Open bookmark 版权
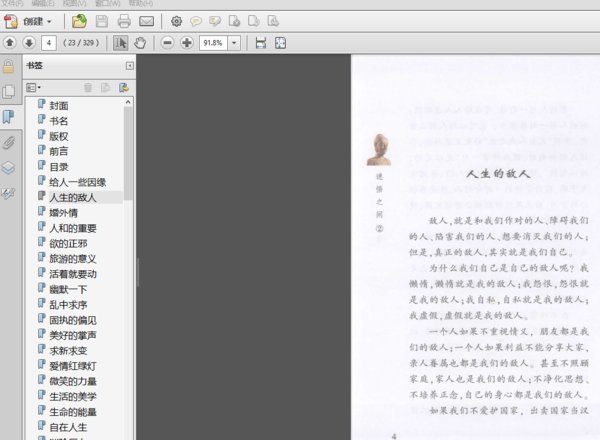This screenshot has height=440, width=600. coord(59,136)
